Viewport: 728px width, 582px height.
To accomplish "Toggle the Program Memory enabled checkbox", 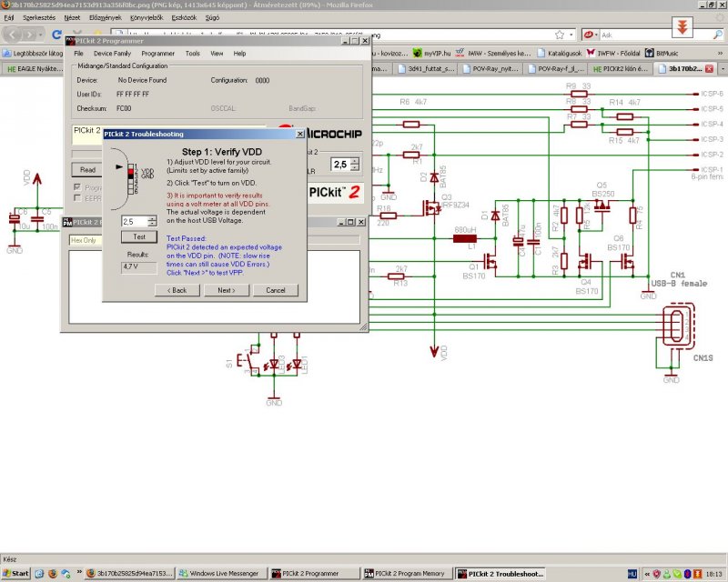I will 77,187.
